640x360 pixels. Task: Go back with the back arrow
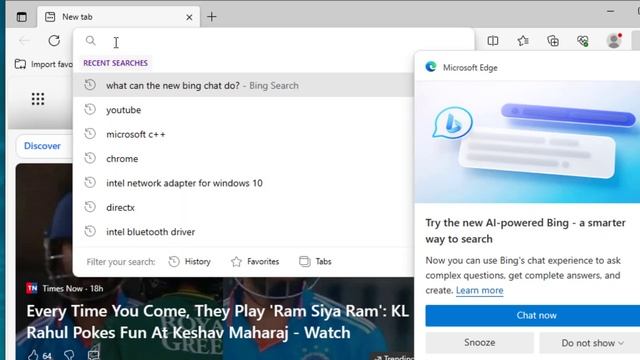click(24, 41)
